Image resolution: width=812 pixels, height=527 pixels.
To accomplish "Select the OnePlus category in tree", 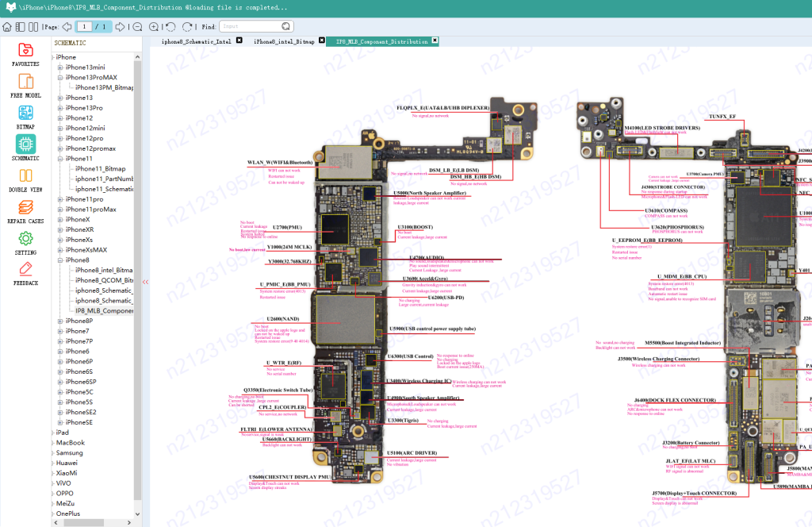I will [68, 514].
